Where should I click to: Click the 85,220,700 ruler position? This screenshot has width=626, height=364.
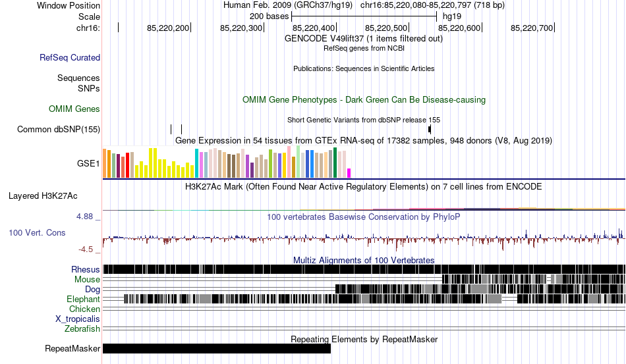532,28
